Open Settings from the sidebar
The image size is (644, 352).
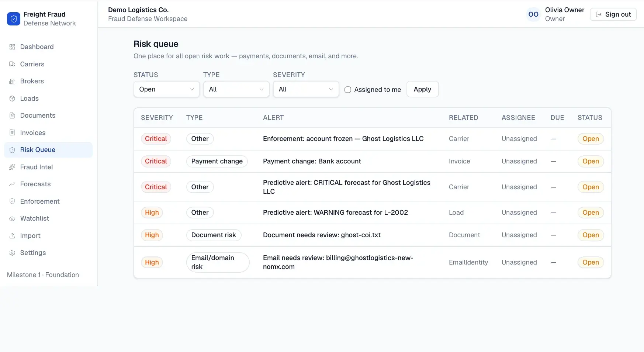48,253
